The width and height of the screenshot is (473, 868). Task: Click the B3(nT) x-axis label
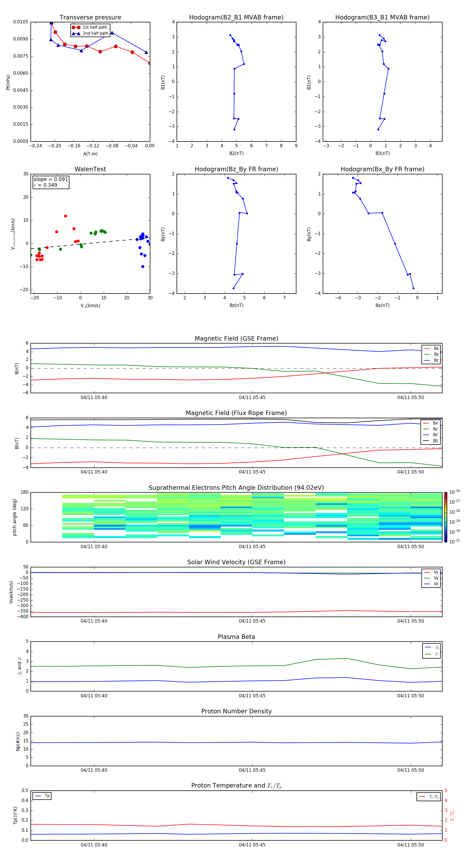click(x=382, y=153)
